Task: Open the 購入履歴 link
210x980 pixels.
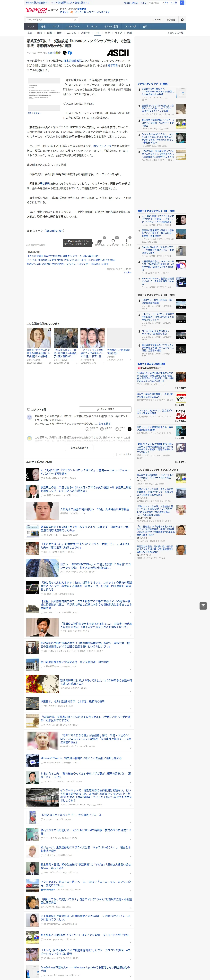Action: click(x=171, y=20)
